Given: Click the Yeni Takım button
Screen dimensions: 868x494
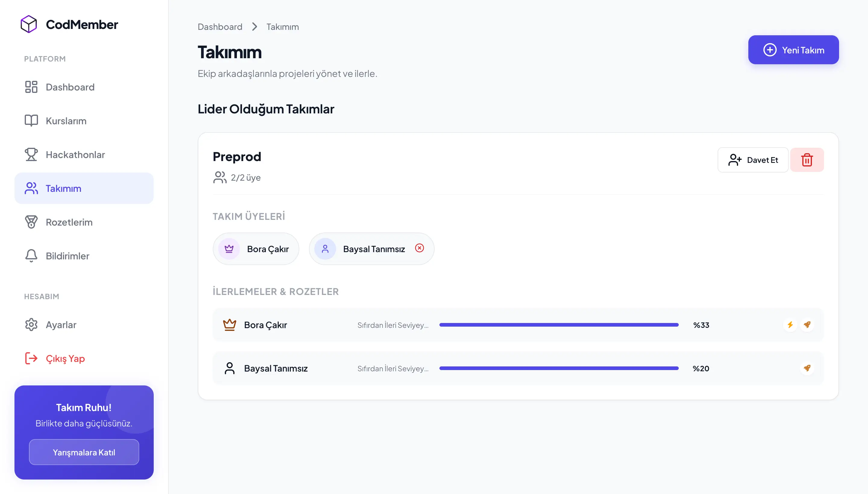Looking at the screenshot, I should tap(793, 50).
